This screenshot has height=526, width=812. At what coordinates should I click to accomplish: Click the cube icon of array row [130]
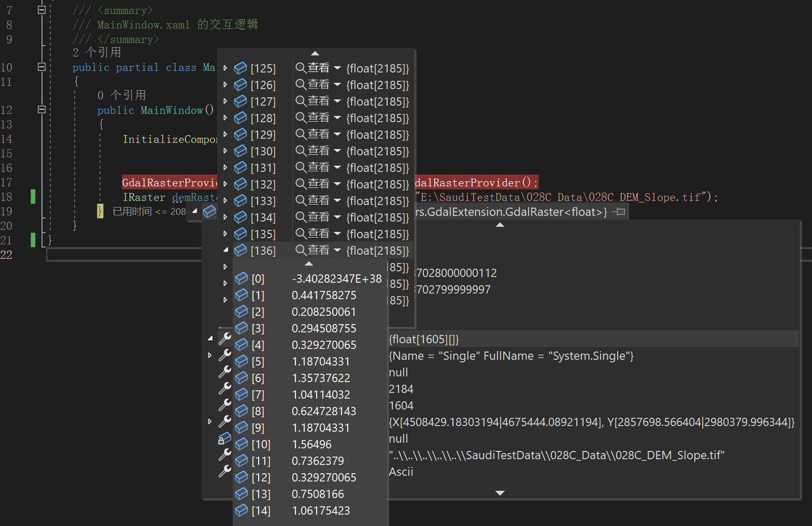click(240, 151)
